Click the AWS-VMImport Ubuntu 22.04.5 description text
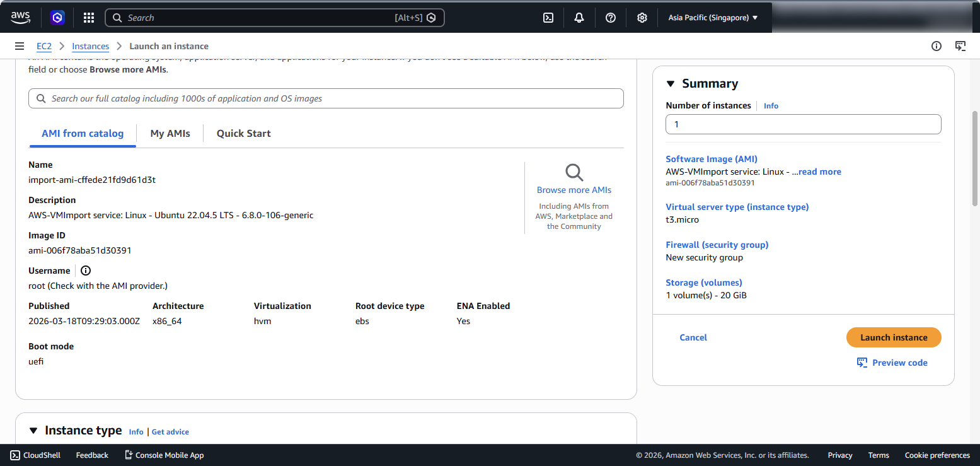Screen dimensions: 980x466 (x=171, y=215)
